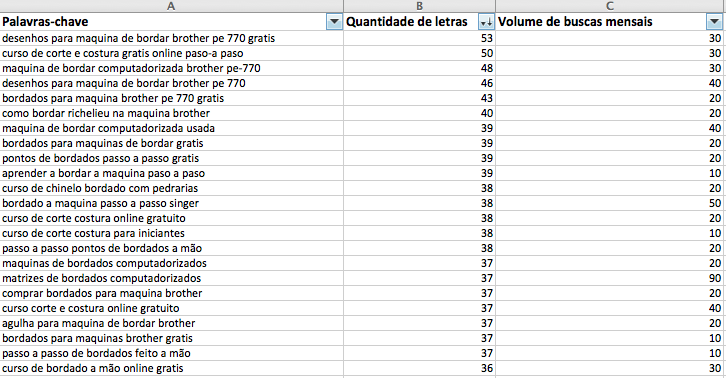The height and width of the screenshot is (378, 726).
Task: Select the Palavras-chave header cell
Action: click(x=171, y=22)
